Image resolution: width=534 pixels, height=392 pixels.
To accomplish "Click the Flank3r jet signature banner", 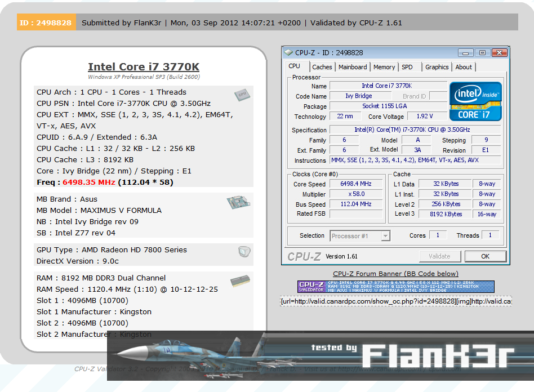I will (x=321, y=355).
